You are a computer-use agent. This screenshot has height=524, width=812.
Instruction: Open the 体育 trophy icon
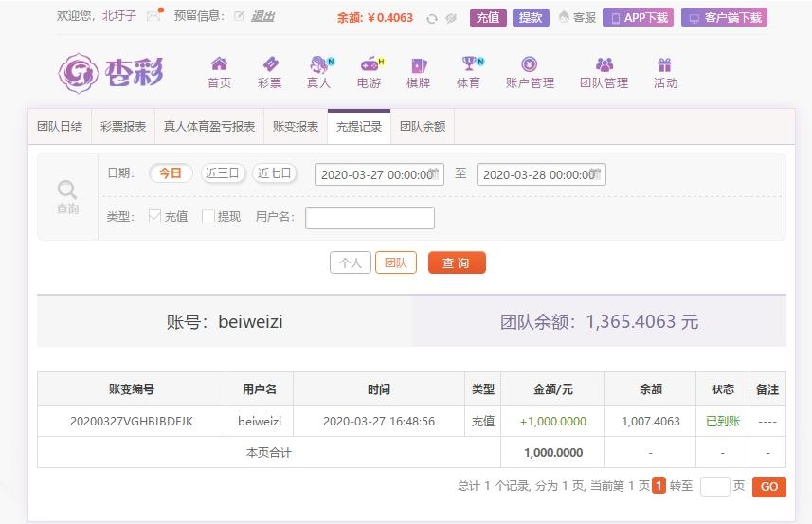pos(470,63)
